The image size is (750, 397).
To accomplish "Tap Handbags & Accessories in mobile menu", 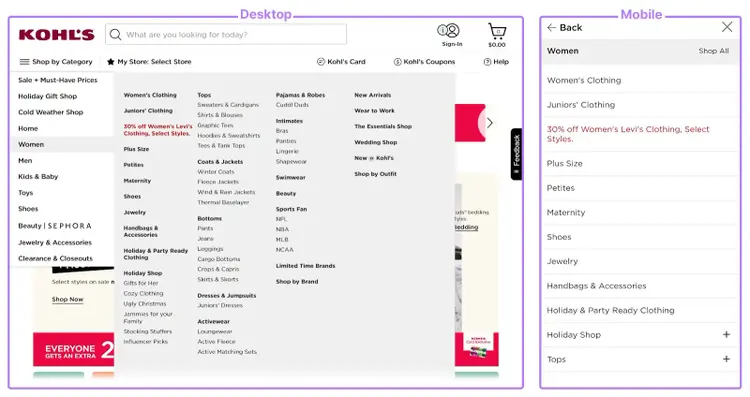I will click(596, 286).
